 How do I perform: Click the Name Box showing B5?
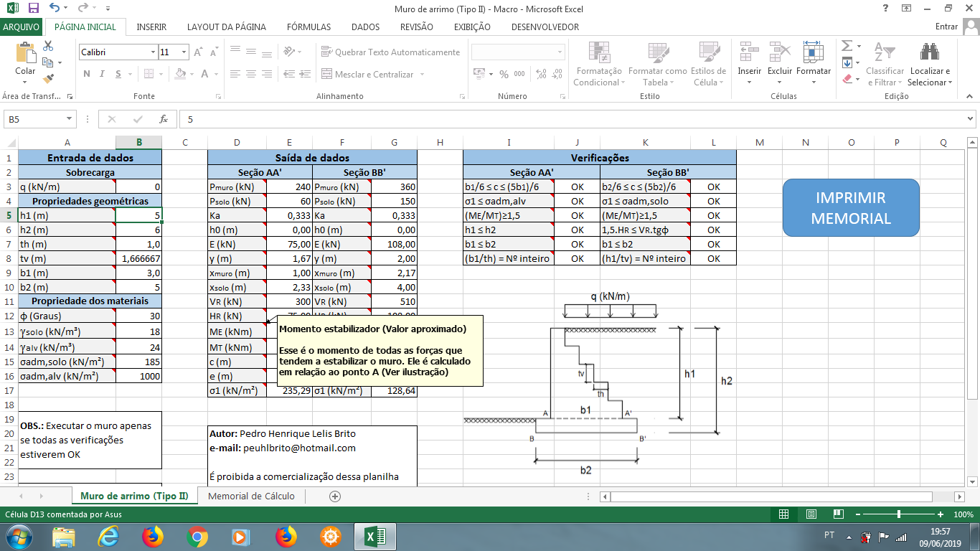tap(40, 119)
